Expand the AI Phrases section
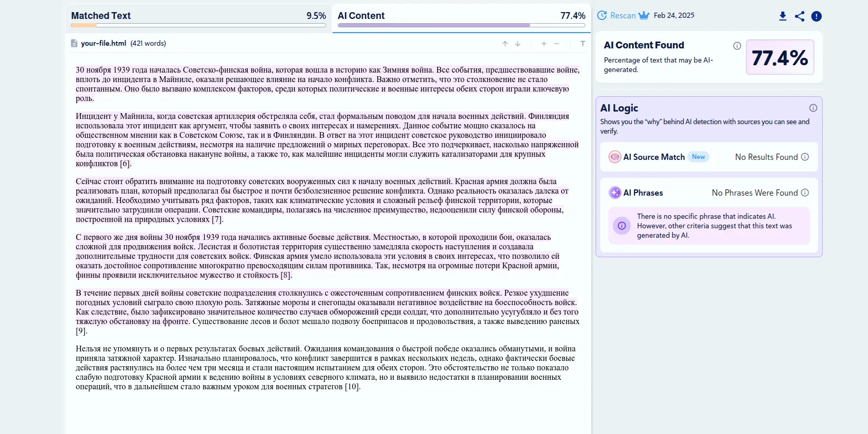Viewport: 868px width, 434px height. (643, 193)
